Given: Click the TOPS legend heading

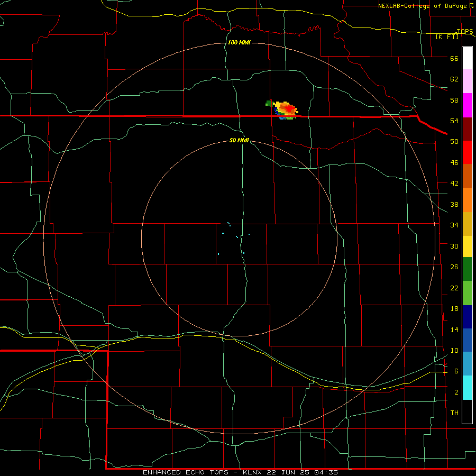Looking at the screenshot, I should (x=465, y=31).
